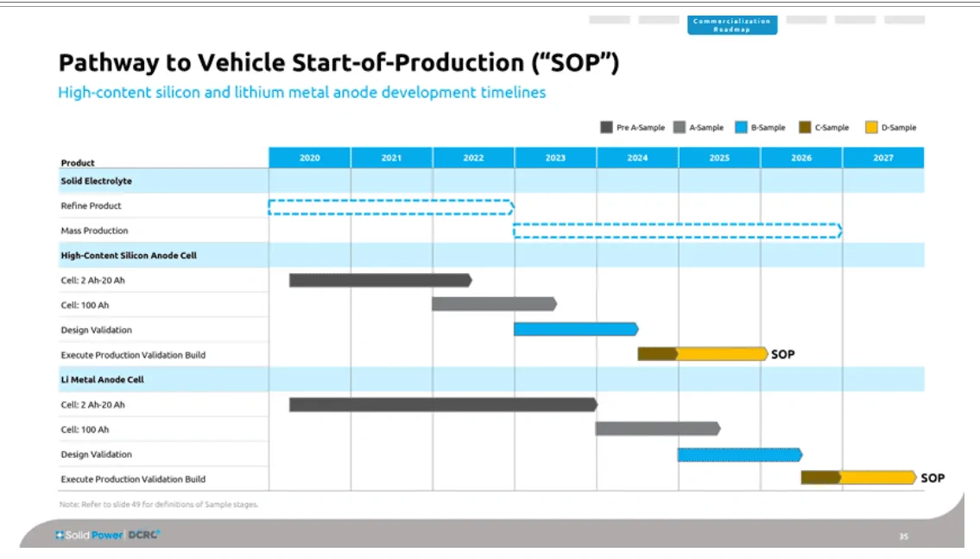The height and width of the screenshot is (559, 980).
Task: Select the Li Metal Anode Cell heading
Action: (x=103, y=379)
